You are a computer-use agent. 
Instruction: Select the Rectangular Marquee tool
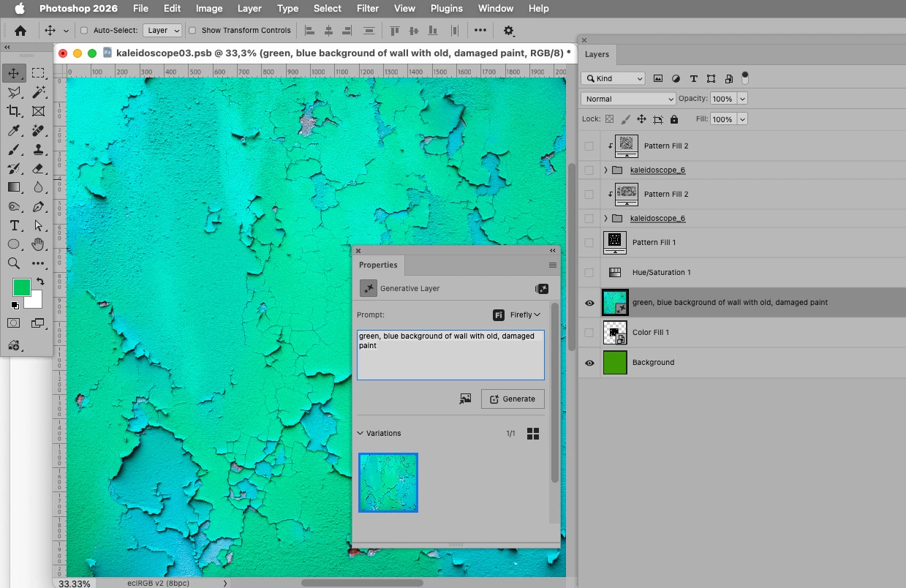tap(38, 73)
